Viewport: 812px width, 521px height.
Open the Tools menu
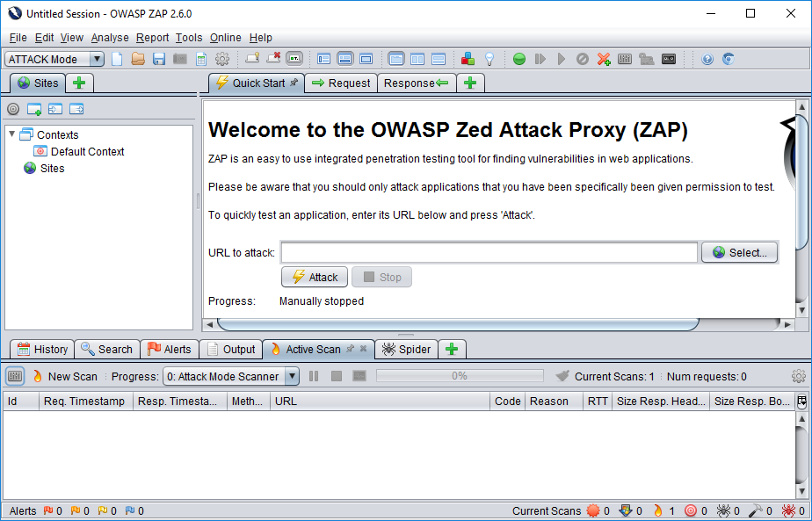(x=188, y=37)
